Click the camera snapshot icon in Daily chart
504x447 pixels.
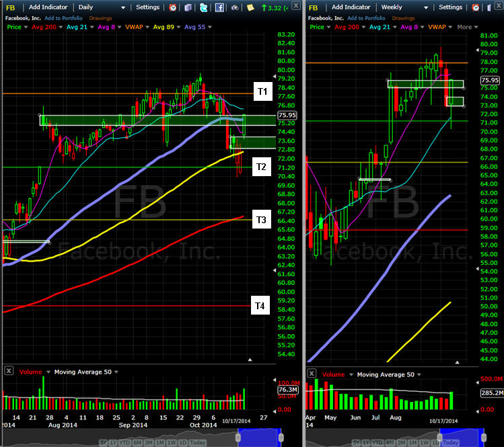click(x=235, y=7)
